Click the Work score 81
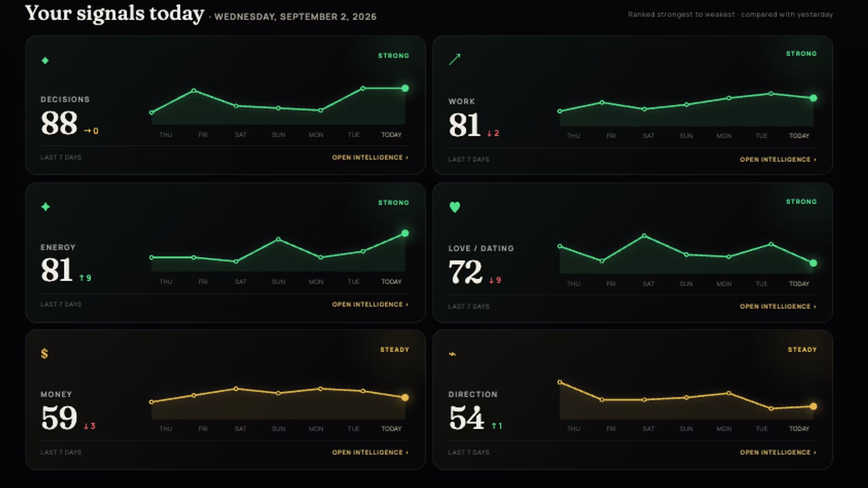This screenshot has height=488, width=868. (464, 125)
